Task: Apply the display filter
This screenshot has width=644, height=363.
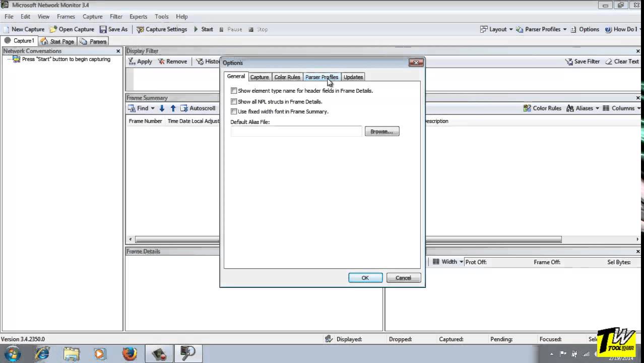Action: point(140,62)
